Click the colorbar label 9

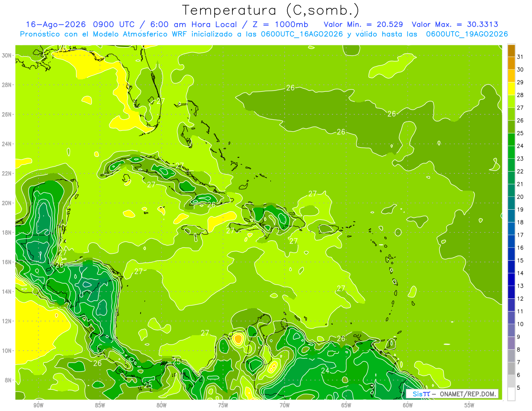pos(518,337)
